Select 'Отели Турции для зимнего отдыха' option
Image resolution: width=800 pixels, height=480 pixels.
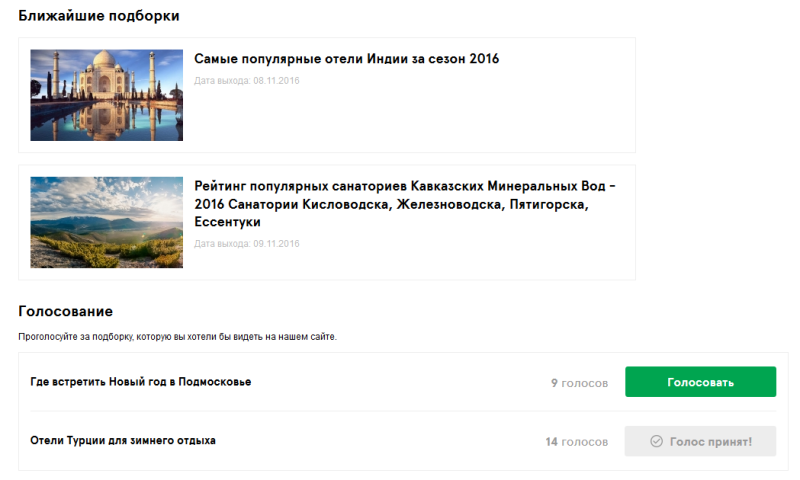123,440
